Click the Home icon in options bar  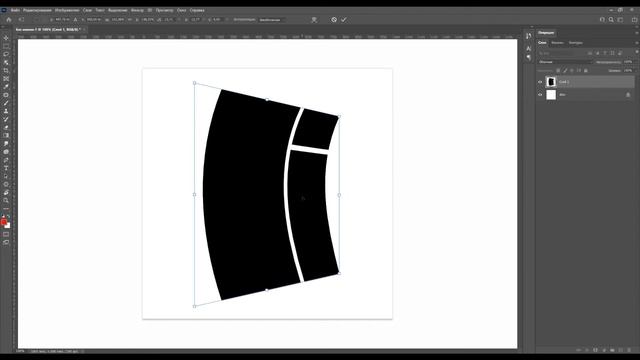pos(9,20)
